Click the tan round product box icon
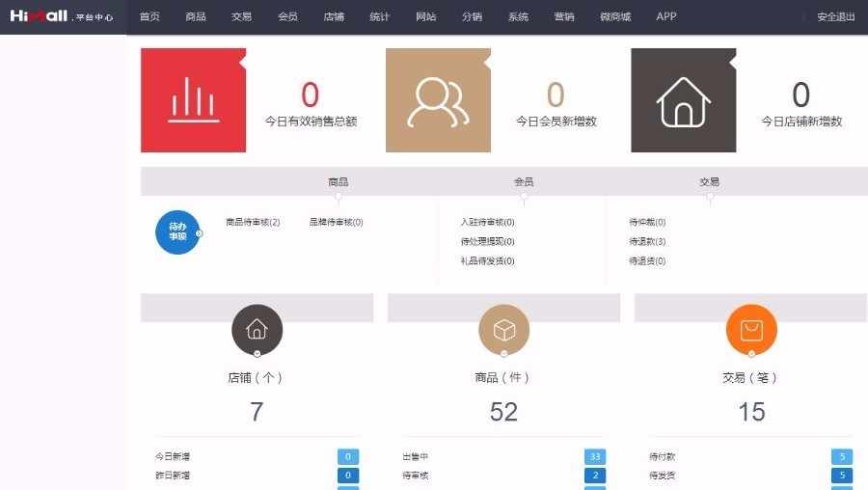Image resolution: width=868 pixels, height=490 pixels. pyautogui.click(x=503, y=330)
